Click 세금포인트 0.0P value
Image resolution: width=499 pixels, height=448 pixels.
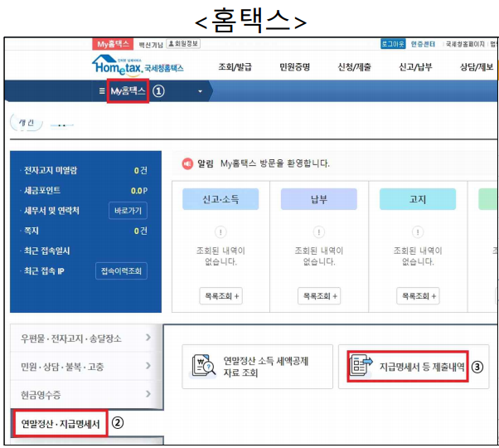point(139,191)
